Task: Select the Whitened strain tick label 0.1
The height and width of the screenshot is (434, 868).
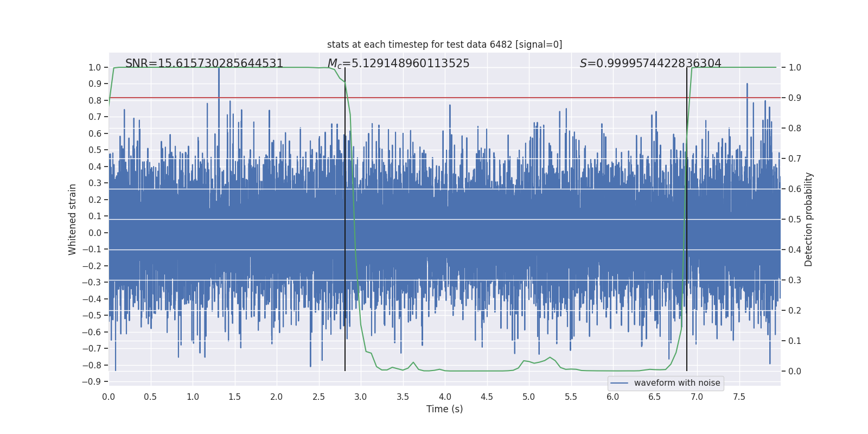Action: point(95,216)
